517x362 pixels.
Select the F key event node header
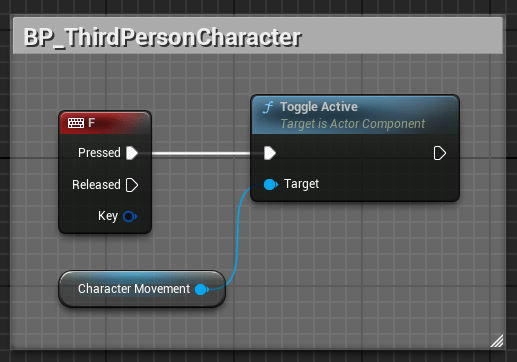pos(105,123)
